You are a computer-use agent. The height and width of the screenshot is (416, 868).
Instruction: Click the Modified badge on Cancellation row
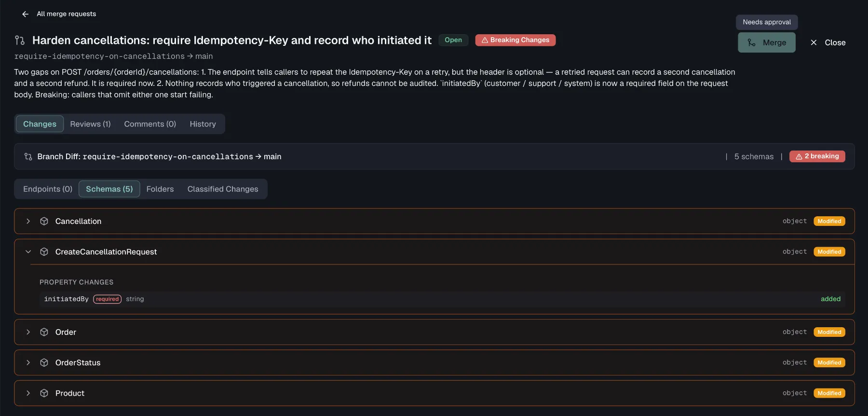(829, 221)
